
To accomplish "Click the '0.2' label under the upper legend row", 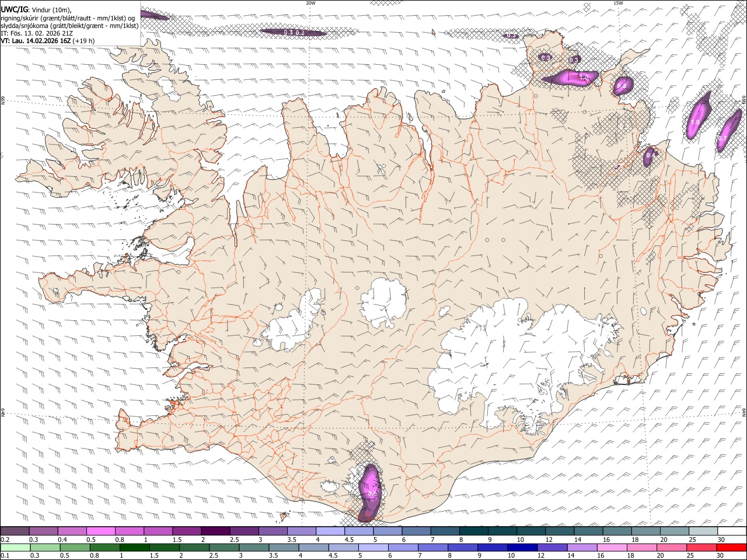I will pyautogui.click(x=5, y=540).
